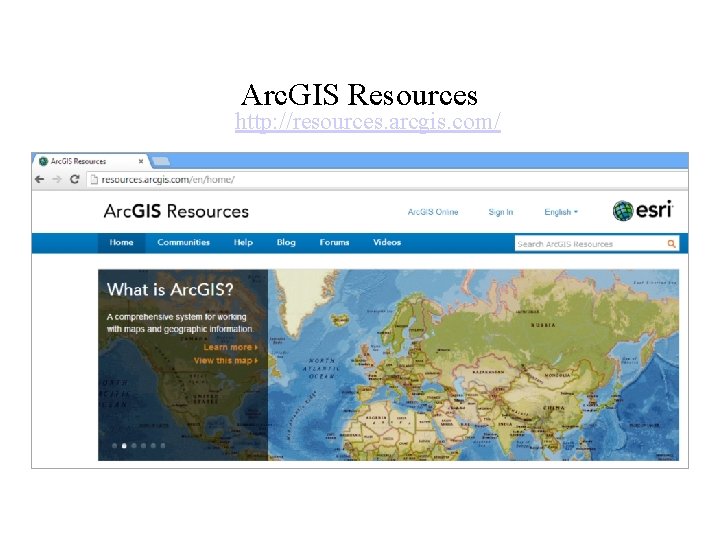
Task: Select the ArcGIS Resources browser tab
Action: 91,161
